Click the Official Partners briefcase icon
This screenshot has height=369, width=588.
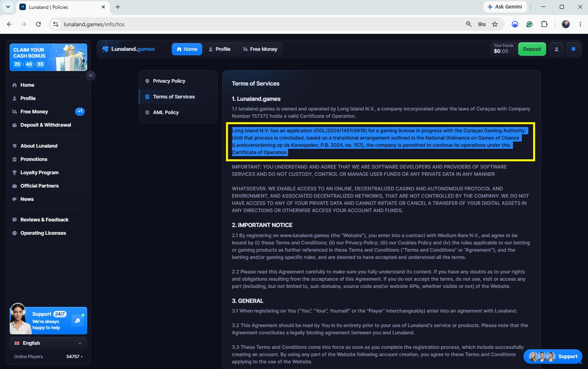[15, 186]
